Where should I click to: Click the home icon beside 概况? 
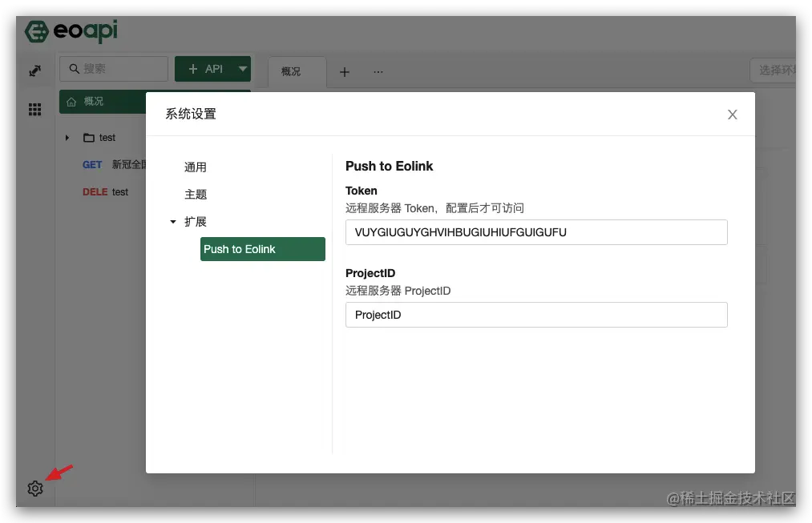pyautogui.click(x=71, y=102)
